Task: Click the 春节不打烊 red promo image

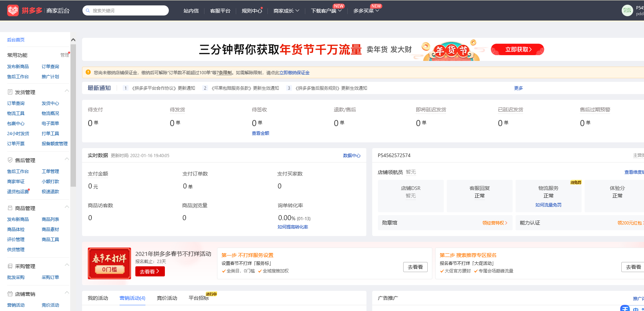Action: (x=109, y=263)
